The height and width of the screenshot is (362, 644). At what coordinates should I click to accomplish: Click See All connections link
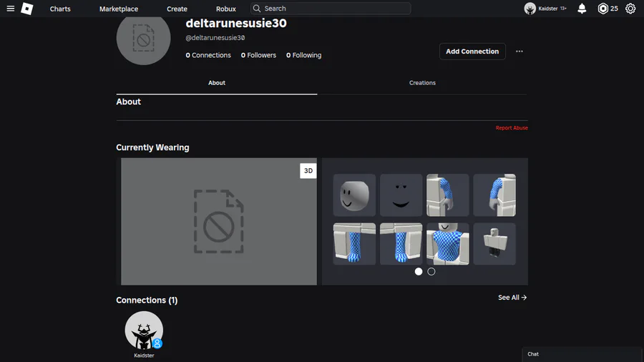coord(512,298)
